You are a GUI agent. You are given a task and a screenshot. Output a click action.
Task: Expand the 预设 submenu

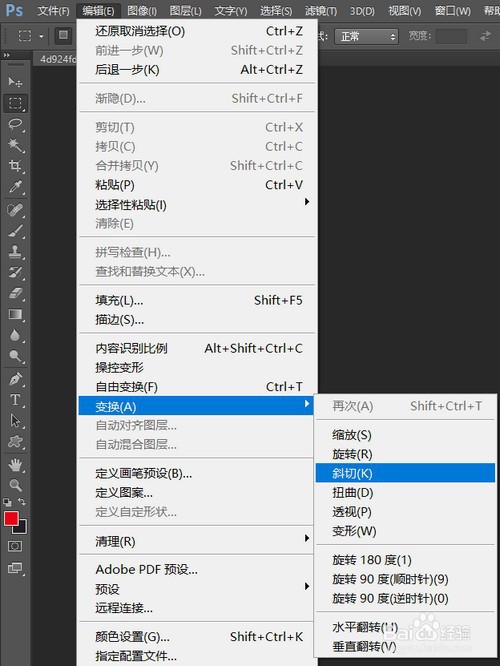[196, 589]
